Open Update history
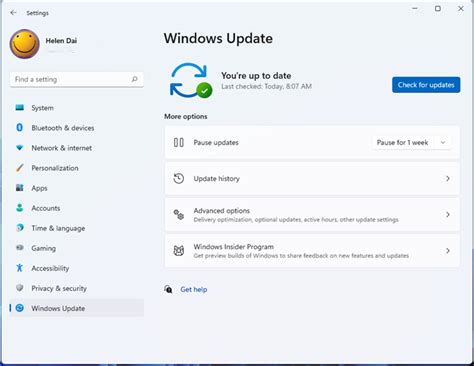The width and height of the screenshot is (474, 366). [312, 179]
